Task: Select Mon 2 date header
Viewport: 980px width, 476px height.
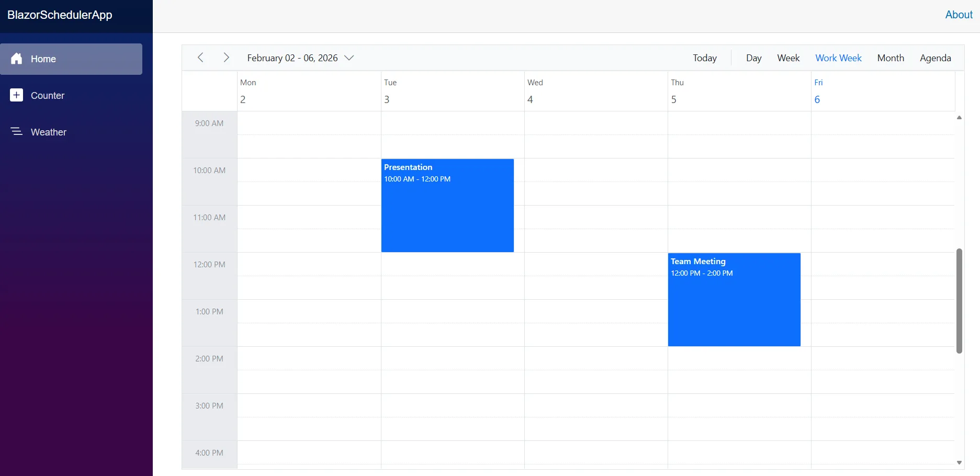Action: [309, 91]
